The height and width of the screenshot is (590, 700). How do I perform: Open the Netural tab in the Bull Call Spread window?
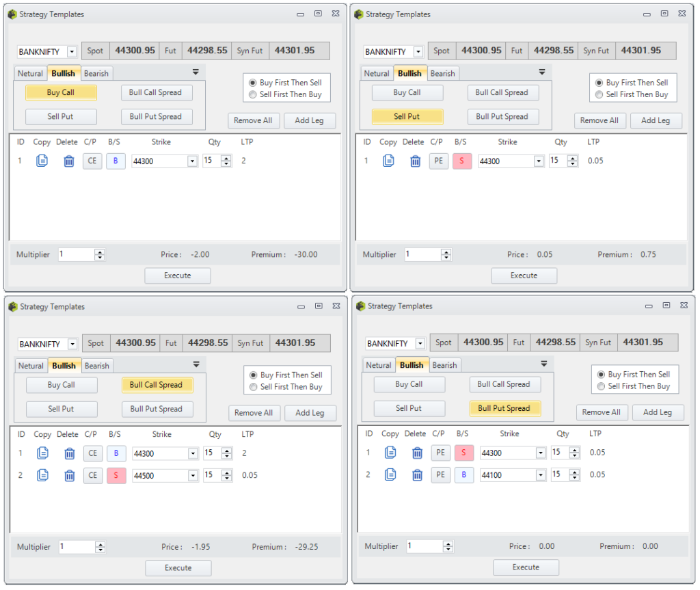coord(31,365)
